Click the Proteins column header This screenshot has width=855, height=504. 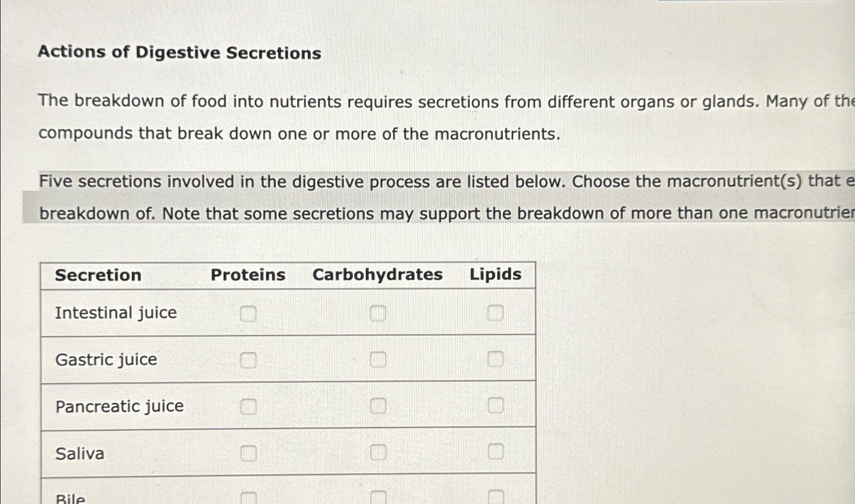[248, 275]
